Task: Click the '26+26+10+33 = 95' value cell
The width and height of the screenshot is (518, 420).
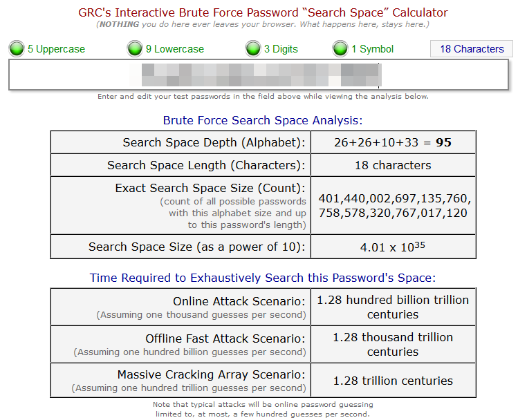Action: click(x=393, y=142)
